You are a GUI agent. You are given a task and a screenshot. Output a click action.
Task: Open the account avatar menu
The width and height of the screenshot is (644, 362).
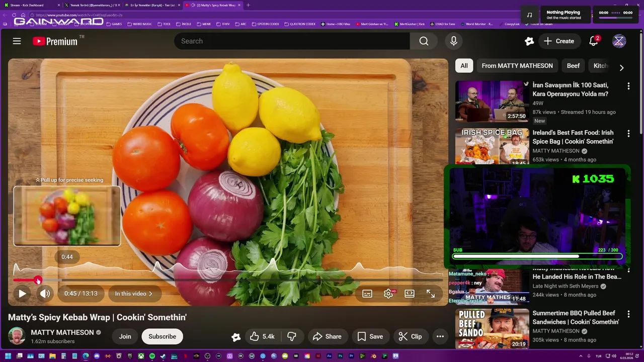(619, 41)
